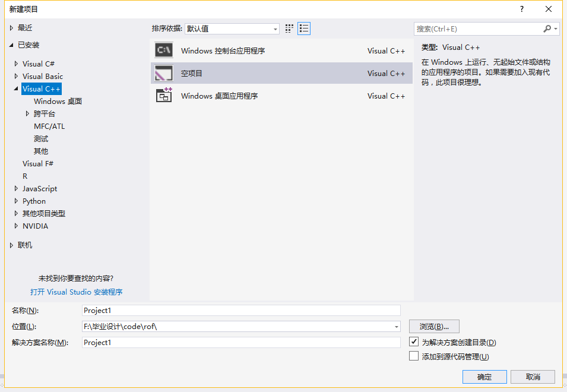Expand the 跨平台 tree node
The width and height of the screenshot is (567, 392).
[x=26, y=113]
